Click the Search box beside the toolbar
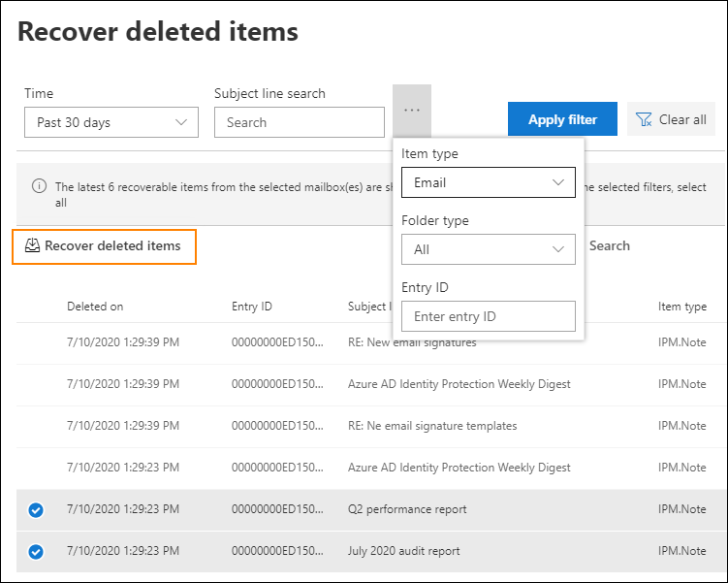Viewport: 728px width, 583px height. tap(609, 245)
